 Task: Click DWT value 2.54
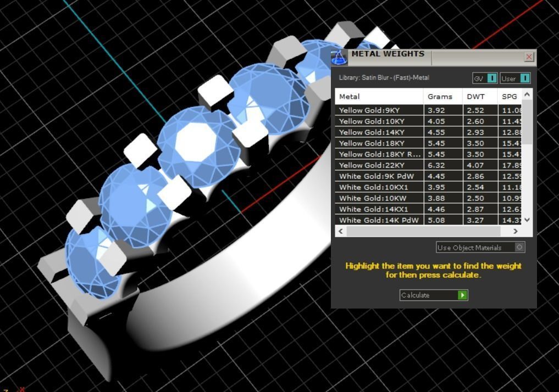475,188
